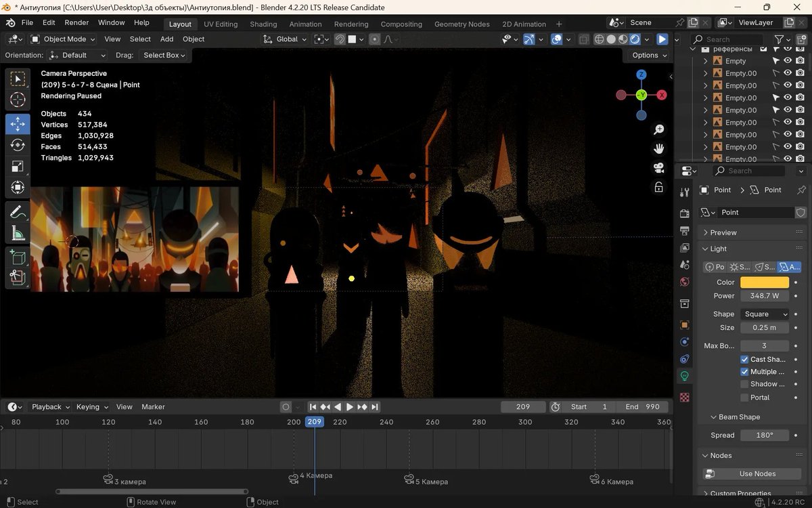Toggle the Cast Shadow checkbox
Viewport: 812px width, 508px height.
tap(744, 360)
